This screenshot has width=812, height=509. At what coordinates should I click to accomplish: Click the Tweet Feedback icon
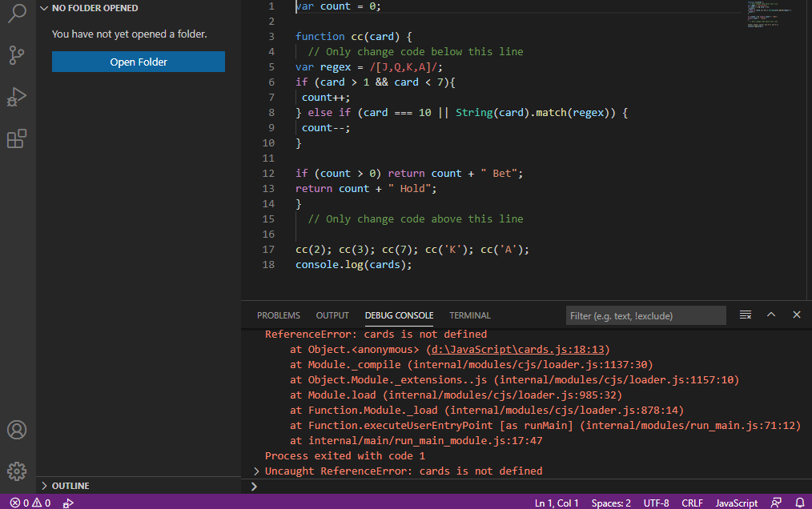tap(775, 503)
